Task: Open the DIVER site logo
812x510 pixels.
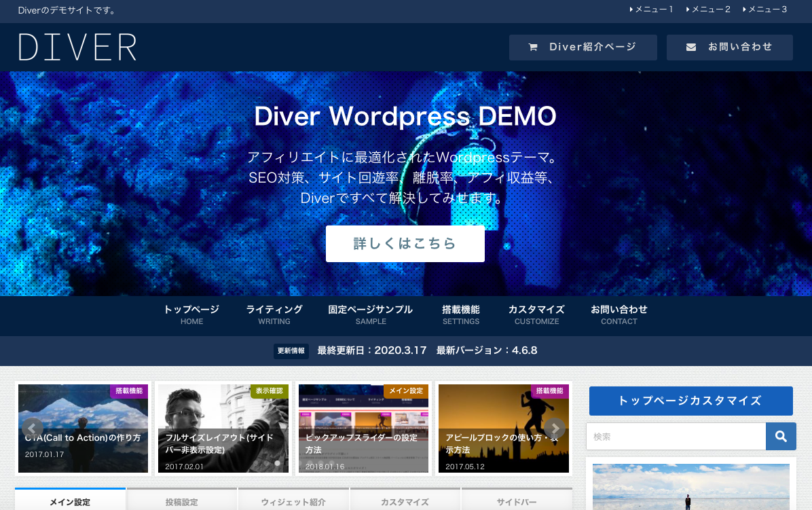Action: [77, 47]
